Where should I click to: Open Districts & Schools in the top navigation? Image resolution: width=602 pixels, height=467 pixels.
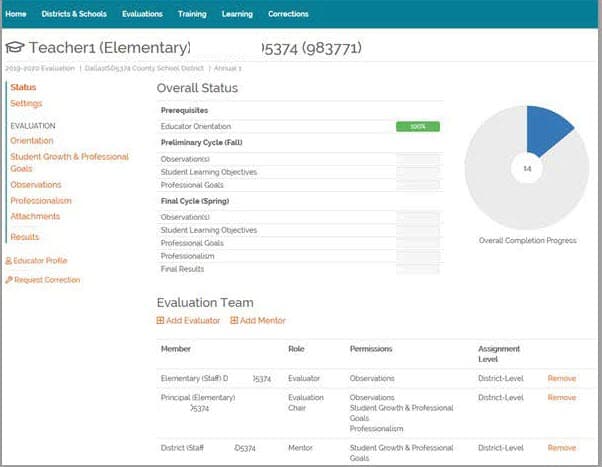pos(75,14)
